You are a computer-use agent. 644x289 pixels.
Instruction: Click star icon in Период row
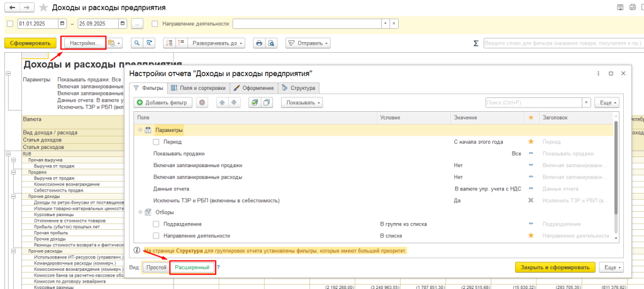pyautogui.click(x=531, y=141)
